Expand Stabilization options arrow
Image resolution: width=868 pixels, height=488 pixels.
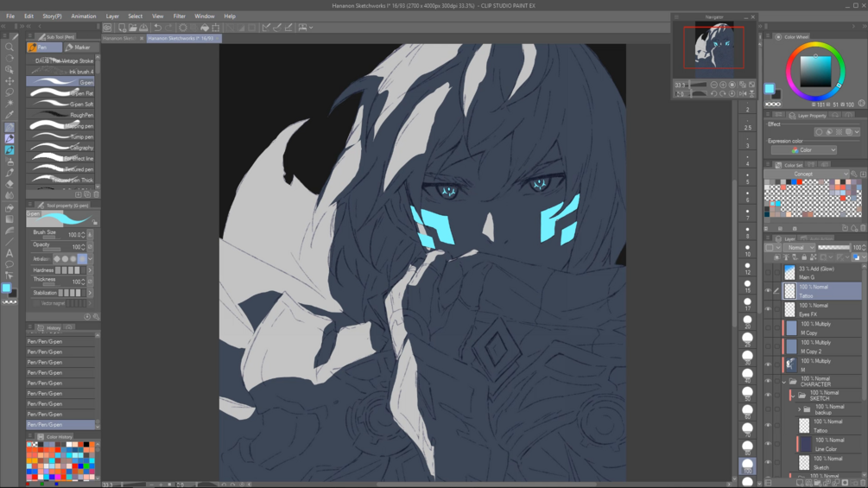(x=90, y=293)
